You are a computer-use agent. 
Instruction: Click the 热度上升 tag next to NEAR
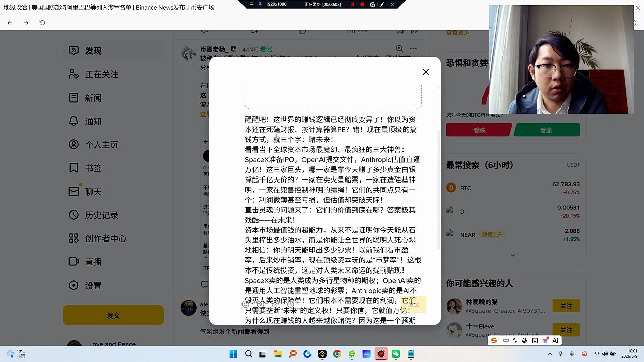click(492, 234)
